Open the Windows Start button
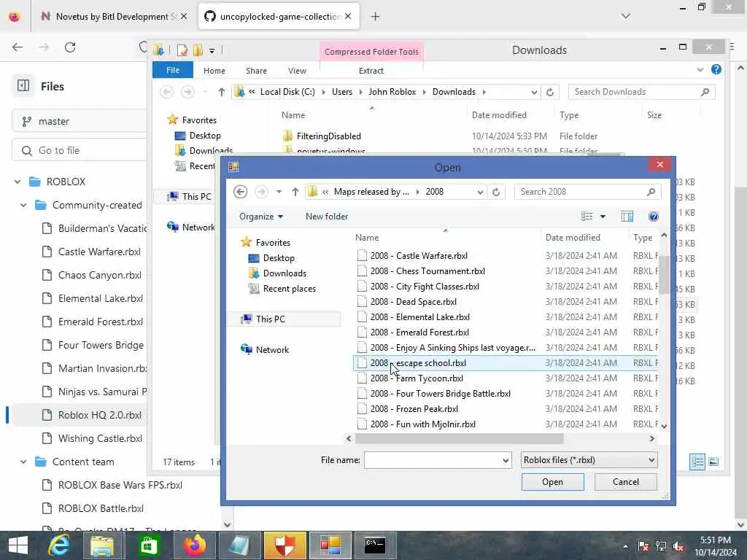 [x=18, y=545]
